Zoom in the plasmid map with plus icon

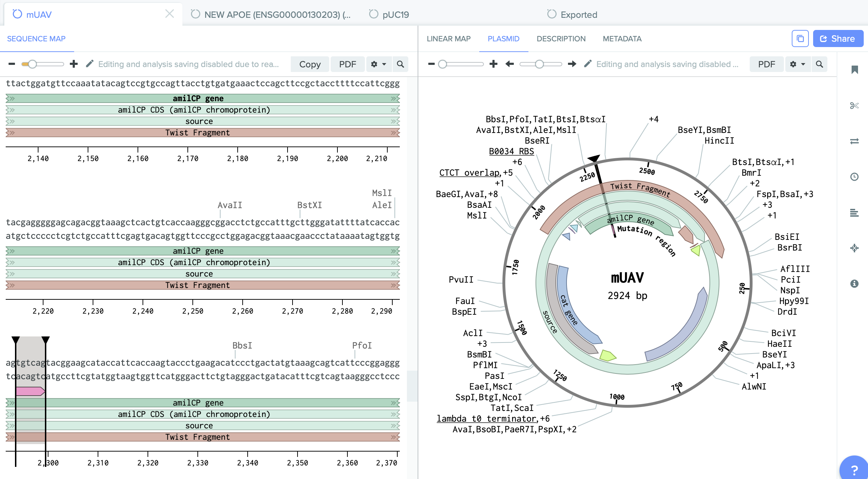(x=494, y=64)
